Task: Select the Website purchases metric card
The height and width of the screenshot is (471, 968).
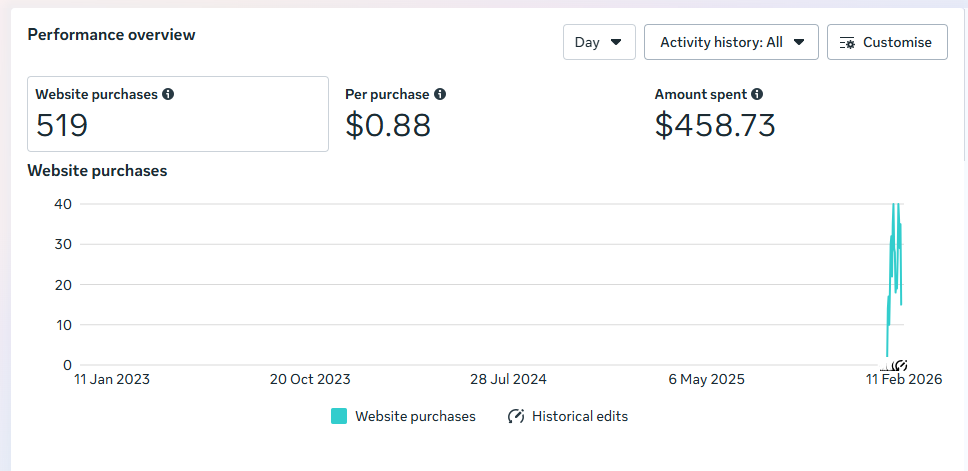Action: (x=178, y=114)
